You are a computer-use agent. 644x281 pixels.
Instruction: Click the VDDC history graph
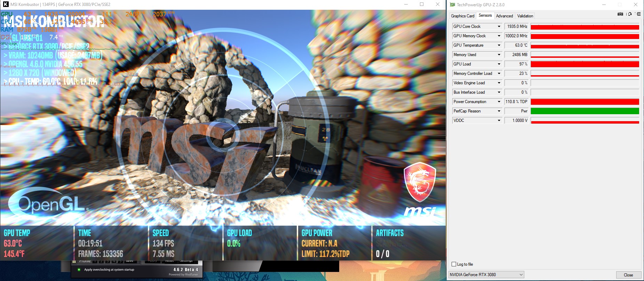pos(585,120)
